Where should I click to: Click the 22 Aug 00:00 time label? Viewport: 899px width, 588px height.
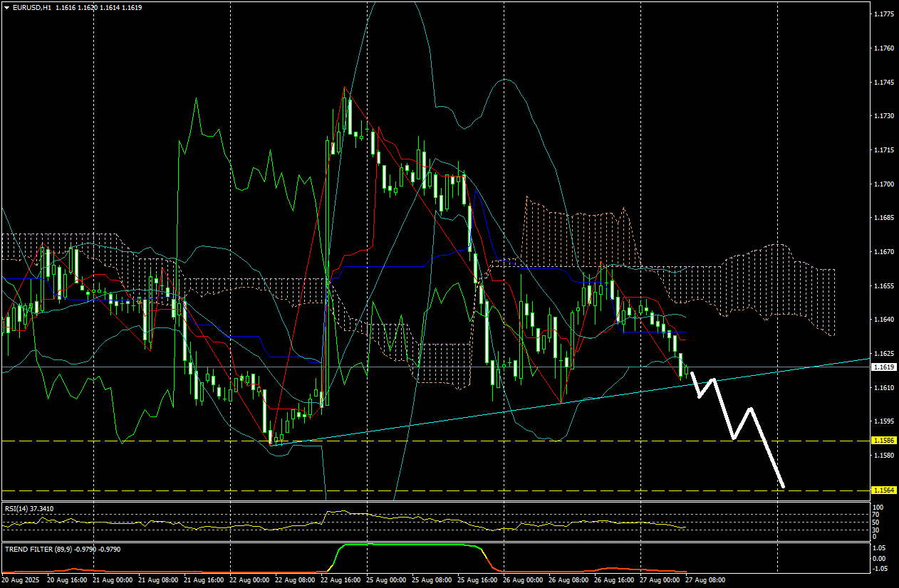249,580
